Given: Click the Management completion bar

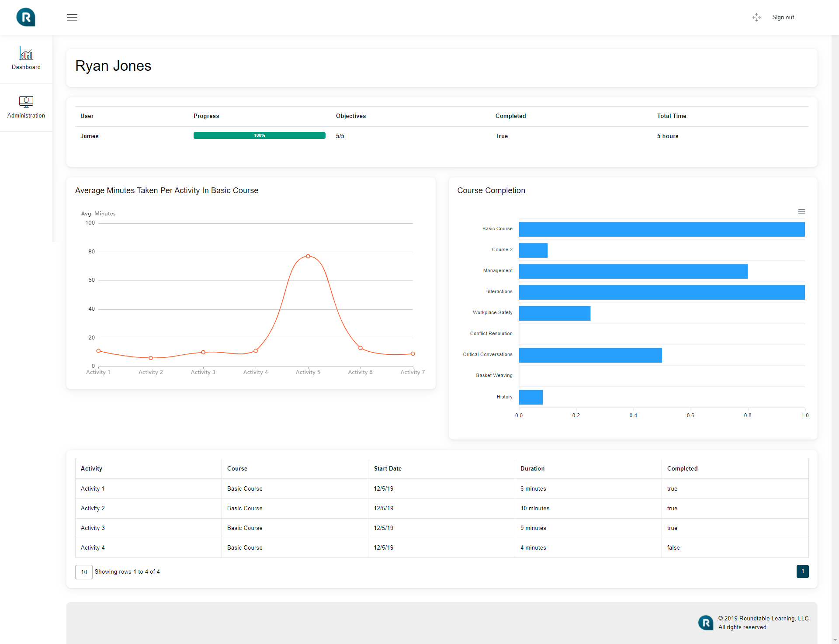Looking at the screenshot, I should (633, 271).
